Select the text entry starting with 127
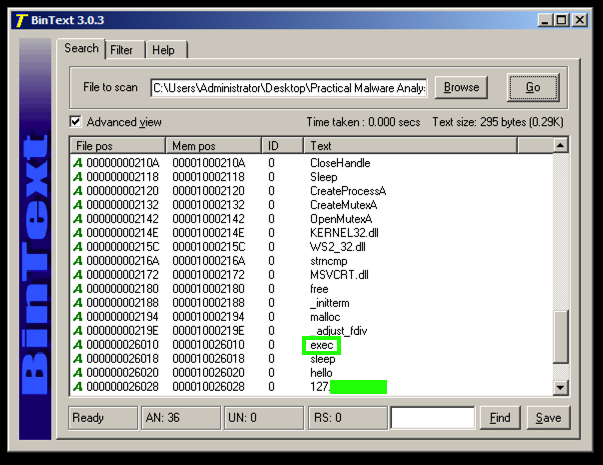603x465 pixels. 348,387
